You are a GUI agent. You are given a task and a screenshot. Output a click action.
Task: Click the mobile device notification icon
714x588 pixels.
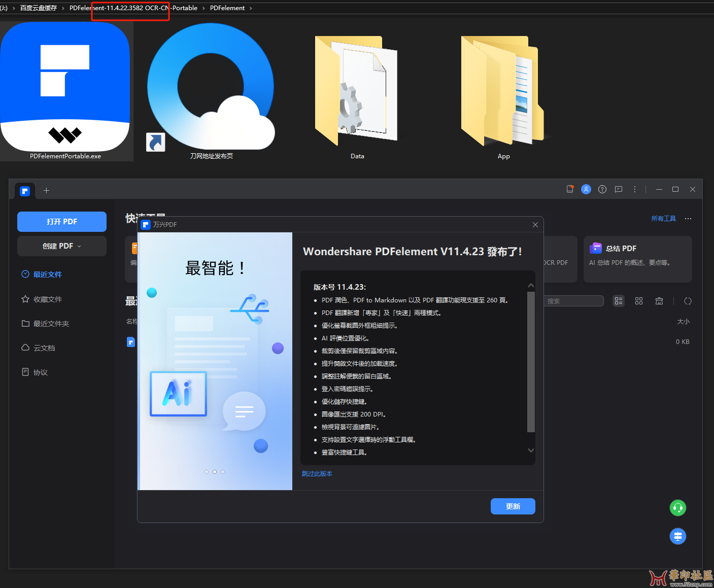[570, 189]
